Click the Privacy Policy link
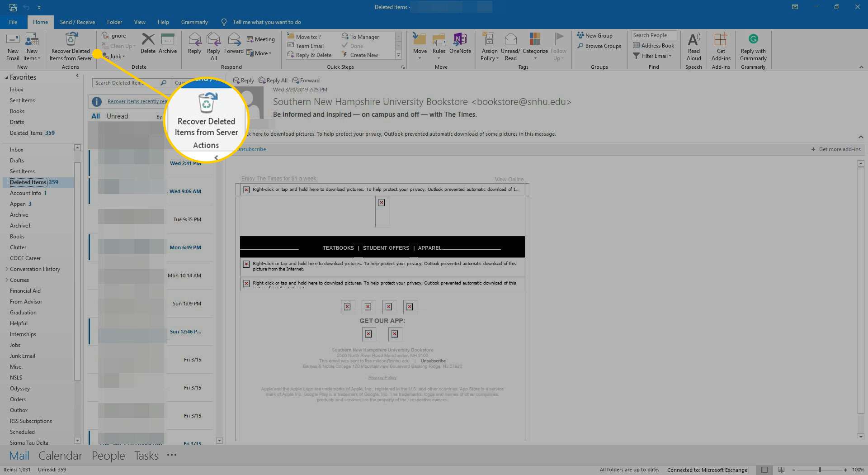868x475 pixels. (x=382, y=378)
